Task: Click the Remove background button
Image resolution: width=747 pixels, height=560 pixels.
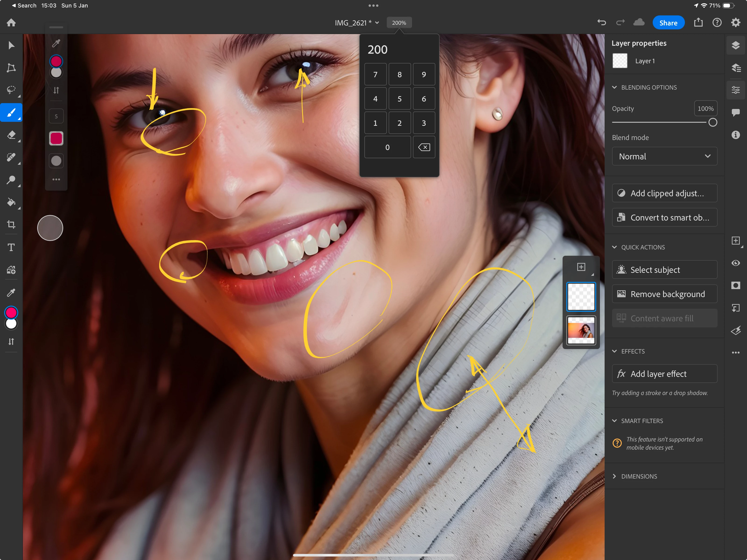Action: click(664, 294)
